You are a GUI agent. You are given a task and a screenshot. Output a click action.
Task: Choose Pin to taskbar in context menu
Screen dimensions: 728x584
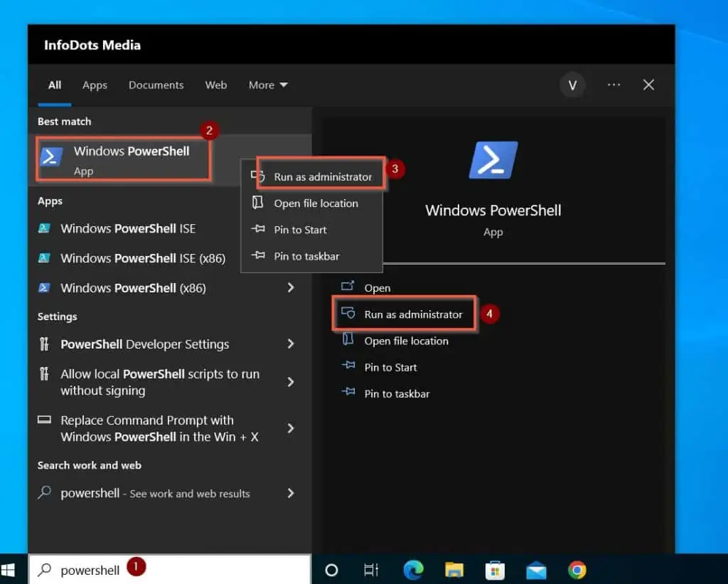click(x=312, y=257)
